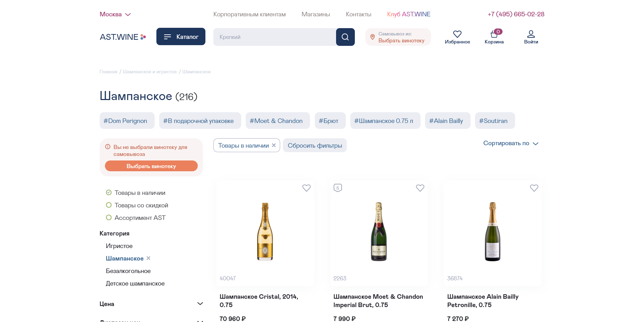
Task: Enable the Ассортимент AST filter
Action: click(x=136, y=218)
